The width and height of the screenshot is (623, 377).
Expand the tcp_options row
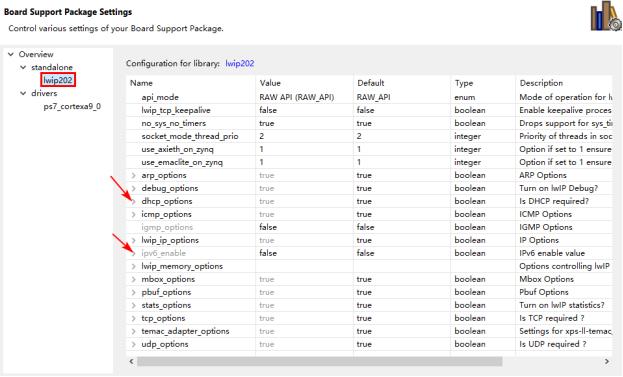point(134,318)
